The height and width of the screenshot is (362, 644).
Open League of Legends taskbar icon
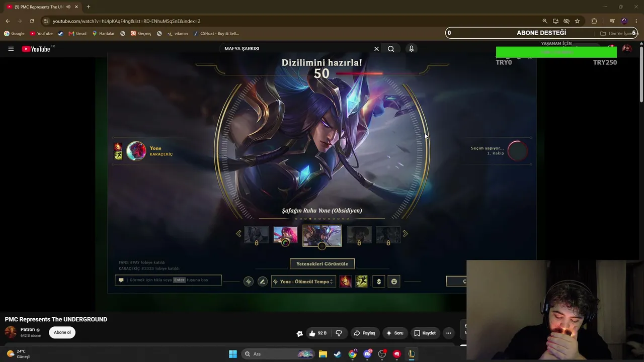pyautogui.click(x=412, y=354)
